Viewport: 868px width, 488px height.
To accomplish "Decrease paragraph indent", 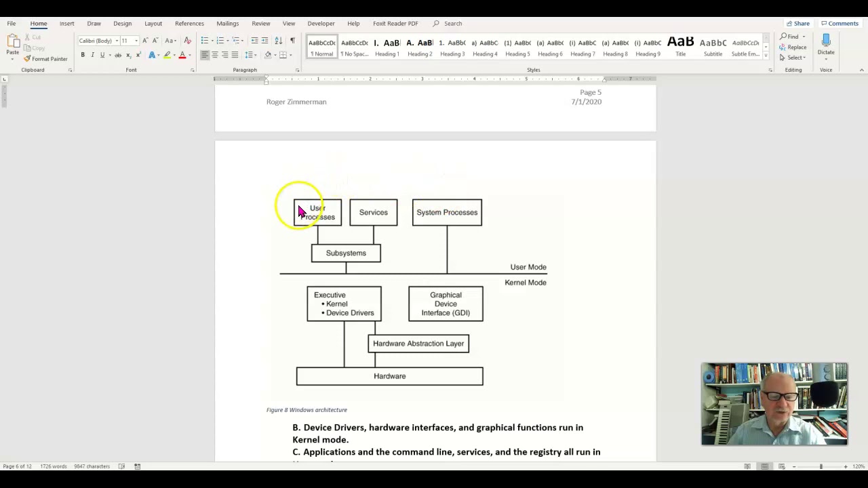I will click(254, 41).
